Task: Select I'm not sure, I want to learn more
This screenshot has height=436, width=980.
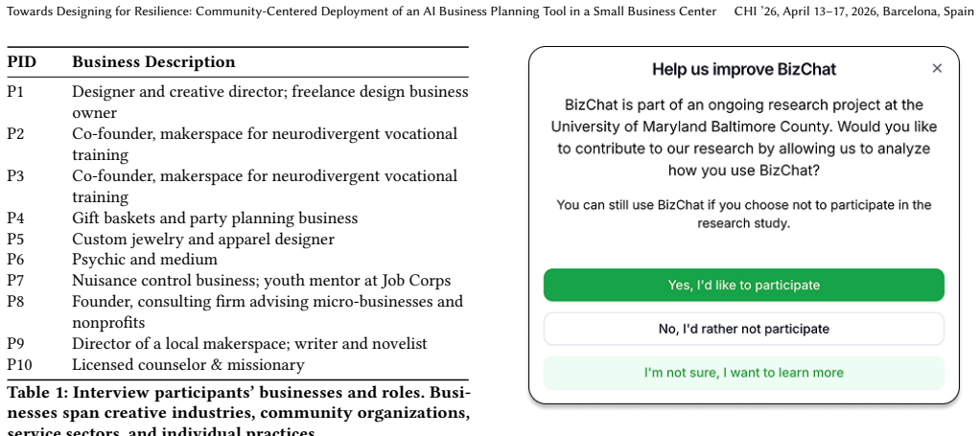Action: (x=744, y=373)
